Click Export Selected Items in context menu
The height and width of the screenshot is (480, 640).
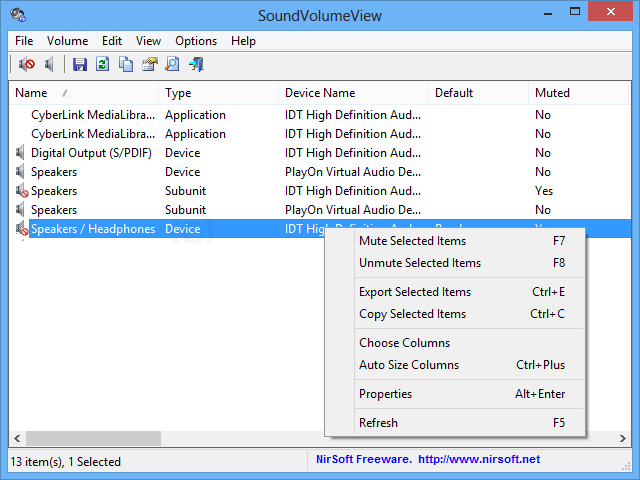(414, 292)
